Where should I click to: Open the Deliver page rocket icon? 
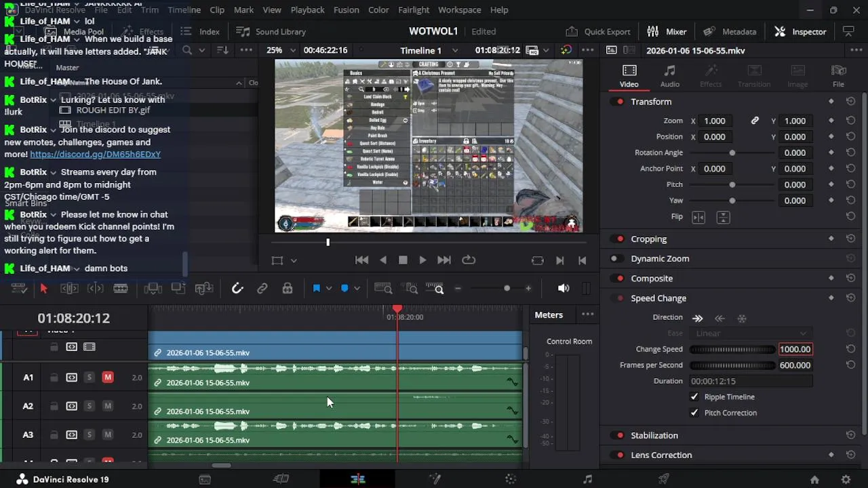pos(664,479)
